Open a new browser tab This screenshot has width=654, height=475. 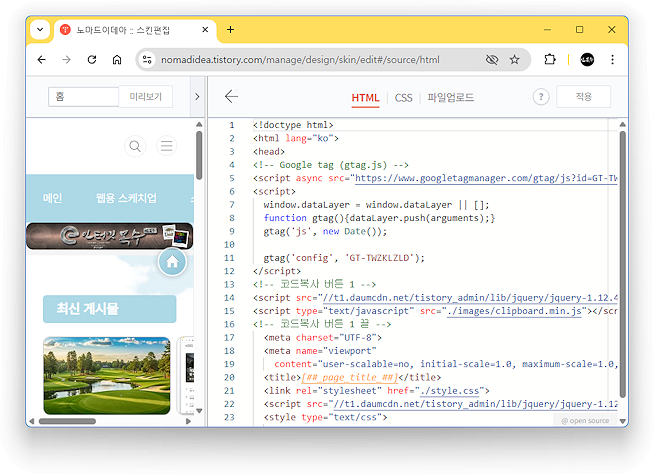[230, 30]
